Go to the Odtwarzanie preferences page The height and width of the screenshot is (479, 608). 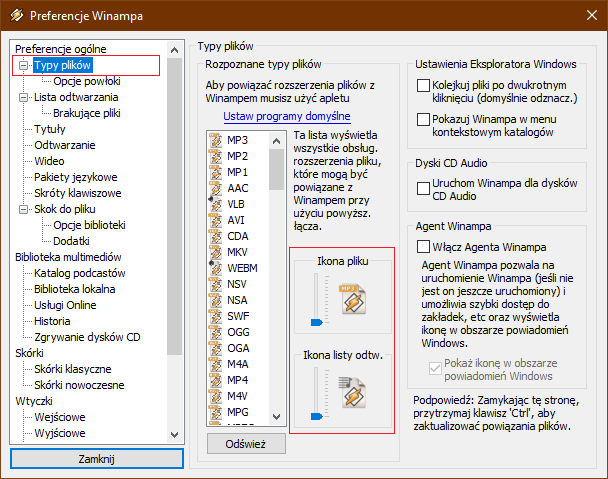coord(65,145)
